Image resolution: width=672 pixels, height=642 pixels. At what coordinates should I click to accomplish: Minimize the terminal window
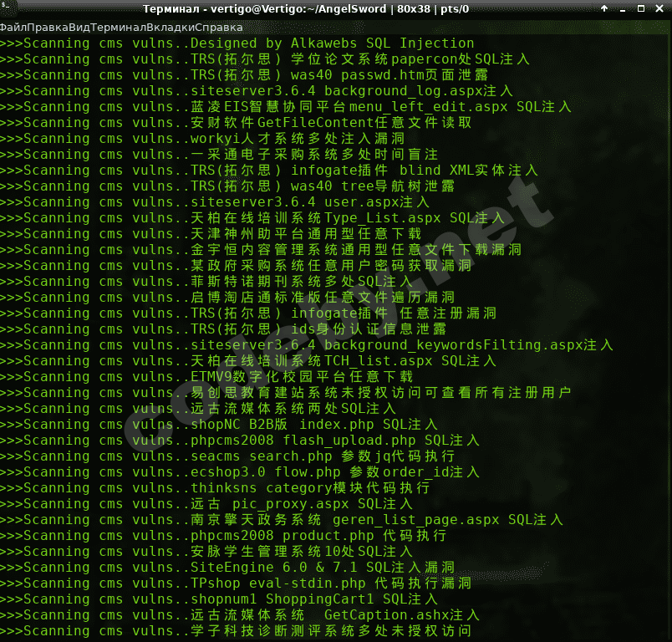[x=623, y=8]
